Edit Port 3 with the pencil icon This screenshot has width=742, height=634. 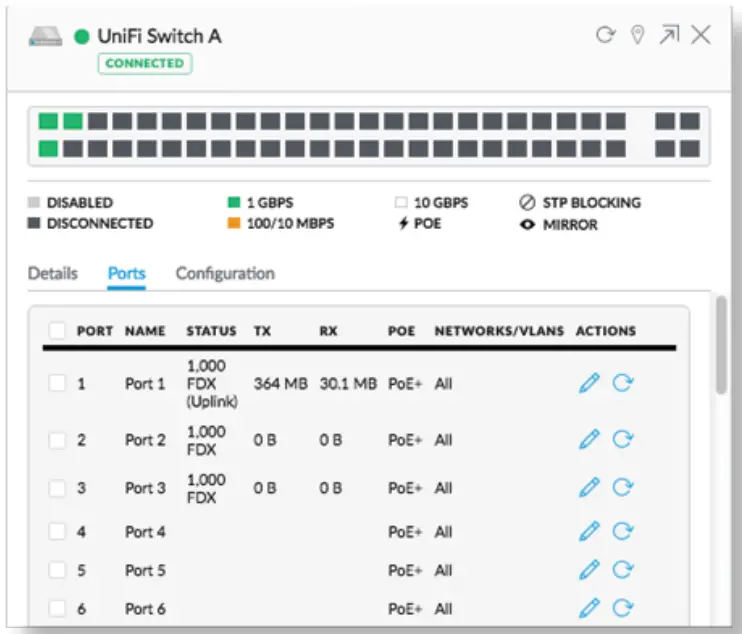pyautogui.click(x=589, y=487)
